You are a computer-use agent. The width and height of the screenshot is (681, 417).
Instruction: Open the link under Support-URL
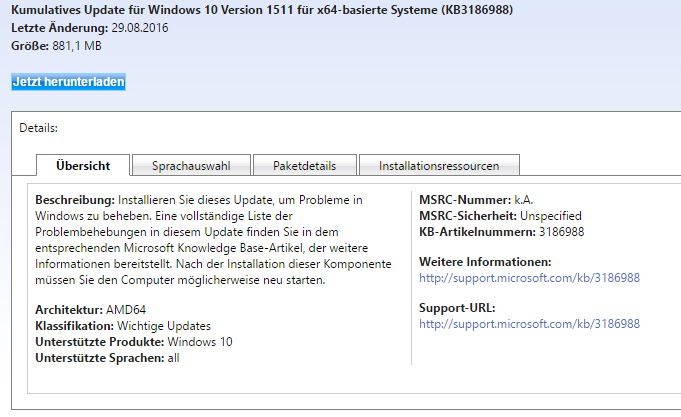(529, 324)
